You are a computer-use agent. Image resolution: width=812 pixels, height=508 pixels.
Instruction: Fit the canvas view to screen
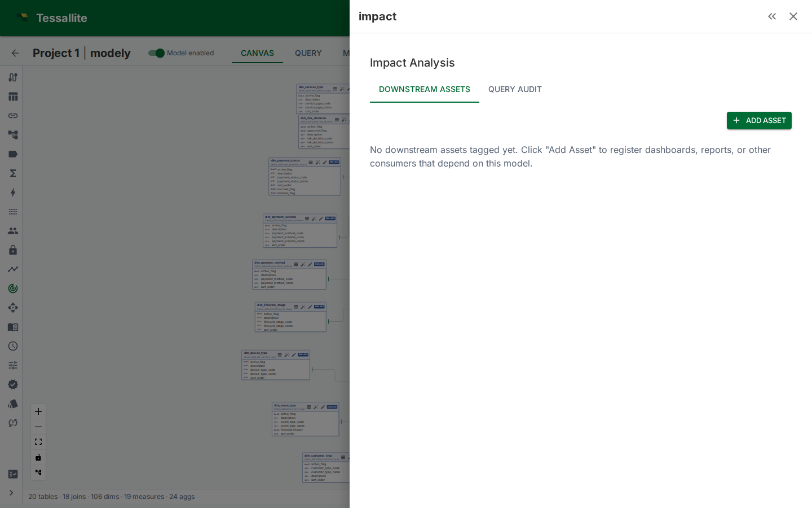click(x=38, y=442)
